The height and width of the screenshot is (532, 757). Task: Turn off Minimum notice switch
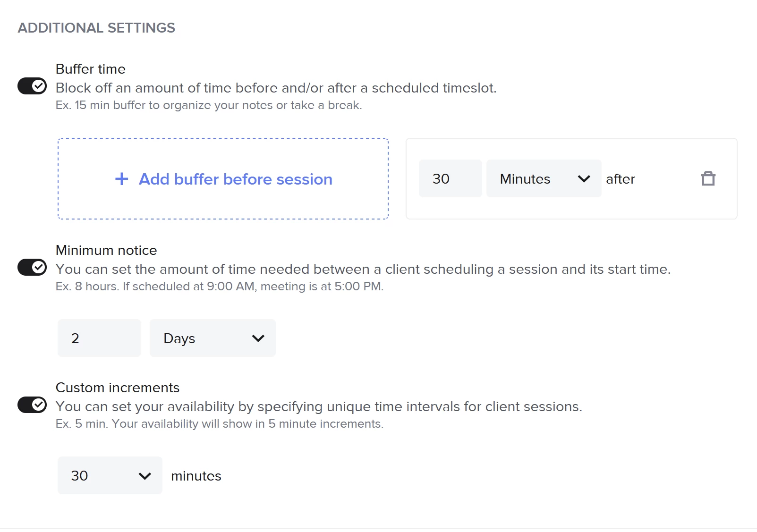click(x=32, y=267)
